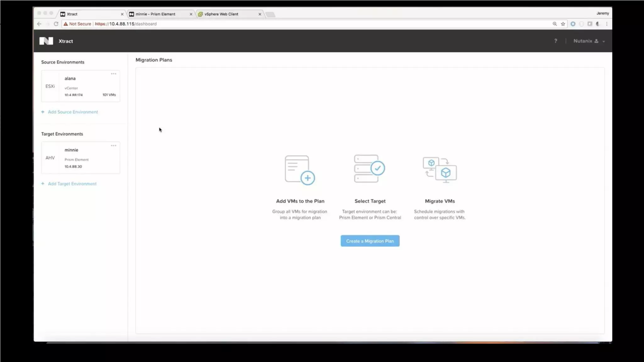Screen dimensions: 644x362
Task: Close the vSphere Web Client tab
Action: tap(260, 14)
